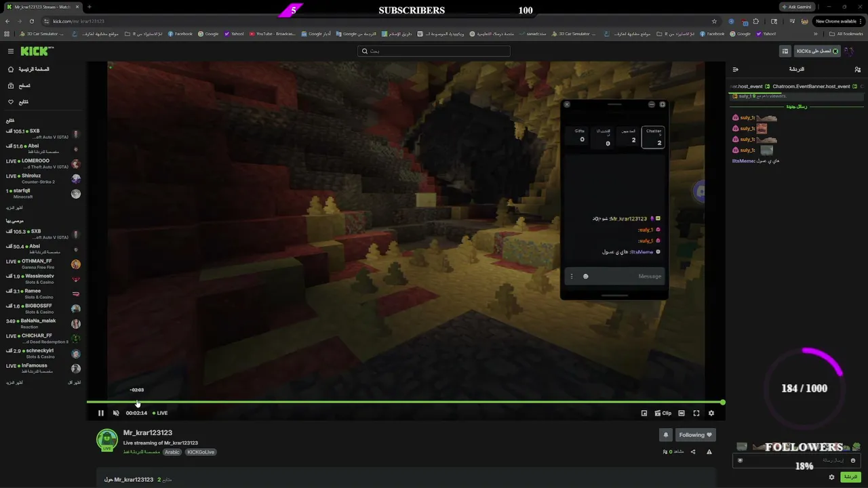
Task: Open the Kick sidebar hamburger menu
Action: point(11,52)
